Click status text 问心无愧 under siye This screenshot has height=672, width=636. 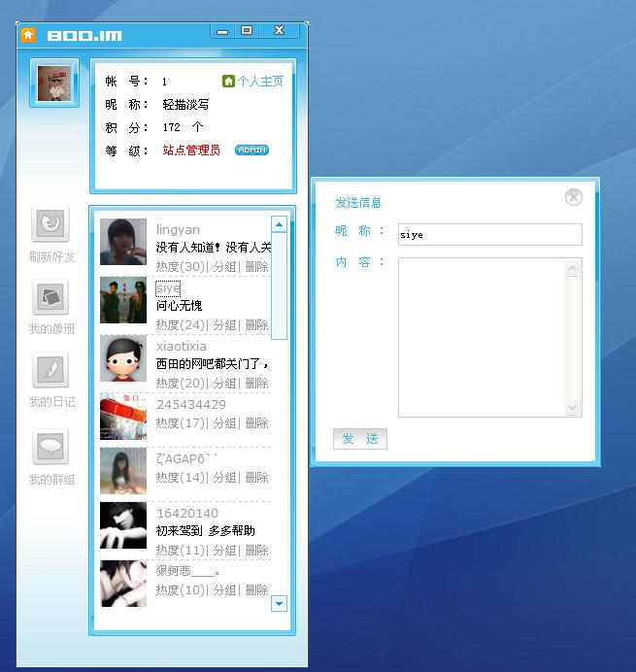click(x=179, y=306)
